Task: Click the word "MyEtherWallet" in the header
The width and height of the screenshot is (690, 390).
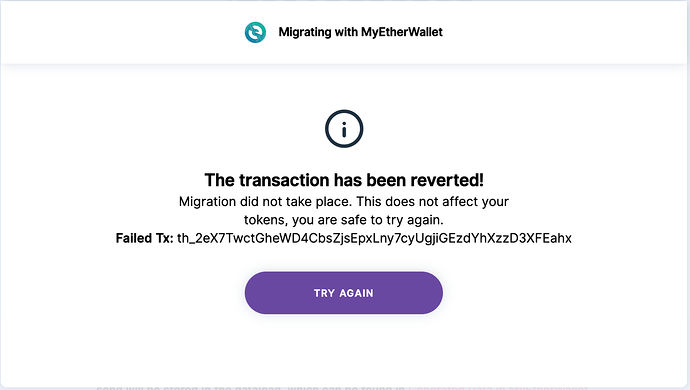Action: point(402,32)
